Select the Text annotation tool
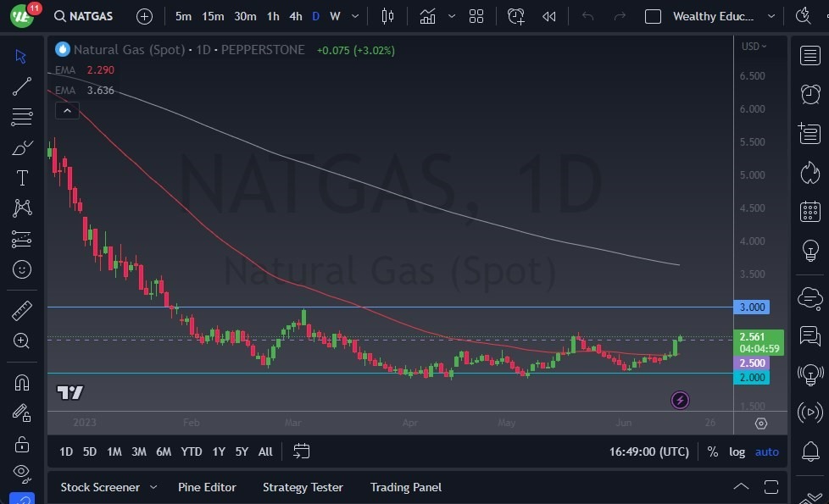Image resolution: width=829 pixels, height=504 pixels. click(22, 178)
